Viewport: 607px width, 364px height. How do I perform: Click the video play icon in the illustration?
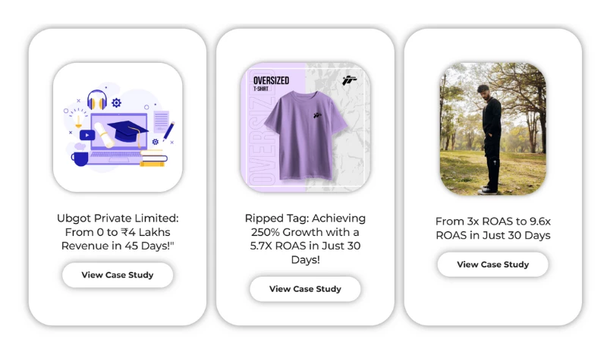[87, 135]
